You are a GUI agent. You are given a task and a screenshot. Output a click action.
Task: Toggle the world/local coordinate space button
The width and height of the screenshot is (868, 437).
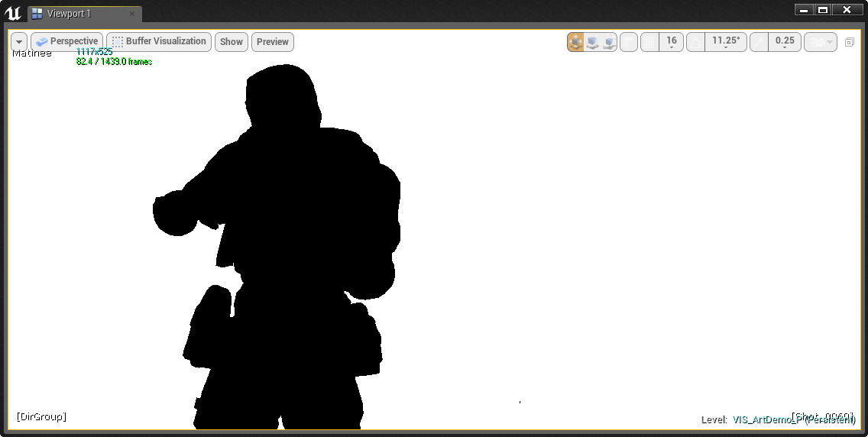coord(629,42)
